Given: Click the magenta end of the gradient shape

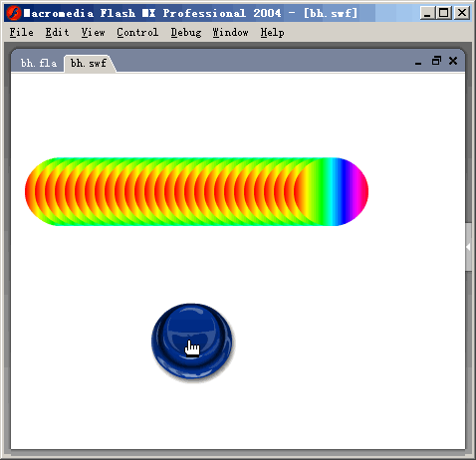Looking at the screenshot, I should [360, 192].
